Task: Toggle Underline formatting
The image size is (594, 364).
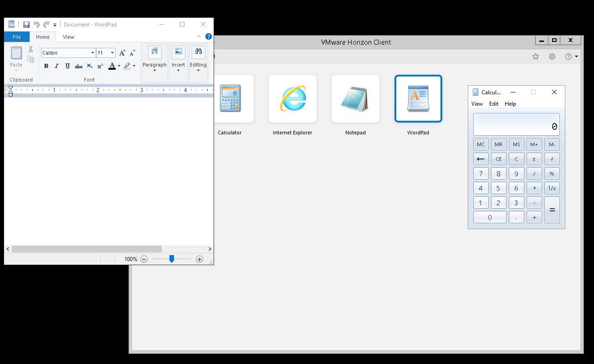Action: (x=67, y=66)
